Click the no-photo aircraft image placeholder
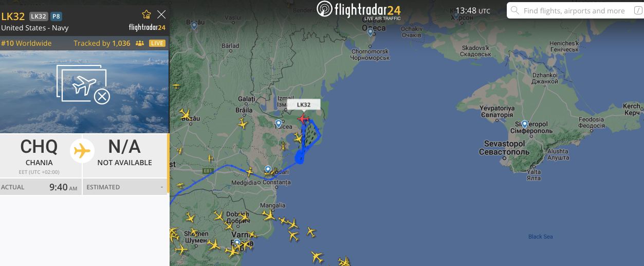Viewport: 644px width, 266px height. (84, 92)
